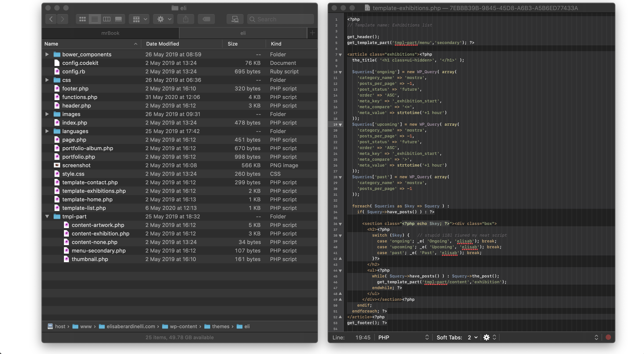Image resolution: width=644 pixels, height=354 pixels.
Task: Click the template-exhibitions.php title file icon
Action: pos(367,8)
